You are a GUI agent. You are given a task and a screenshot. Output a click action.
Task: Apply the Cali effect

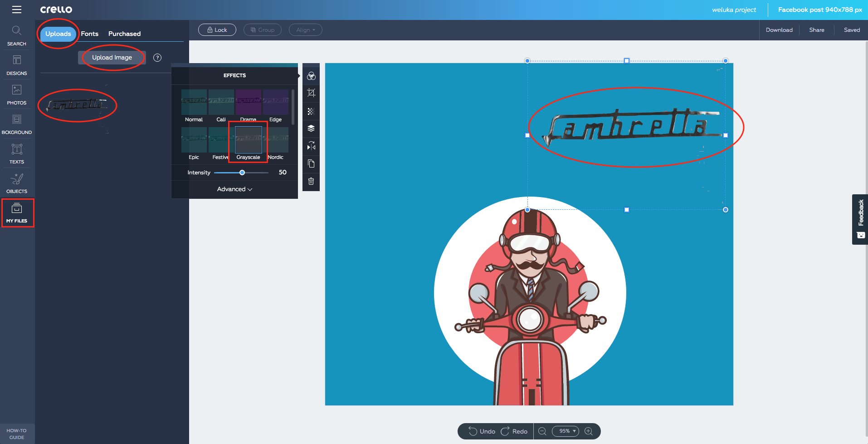(221, 106)
